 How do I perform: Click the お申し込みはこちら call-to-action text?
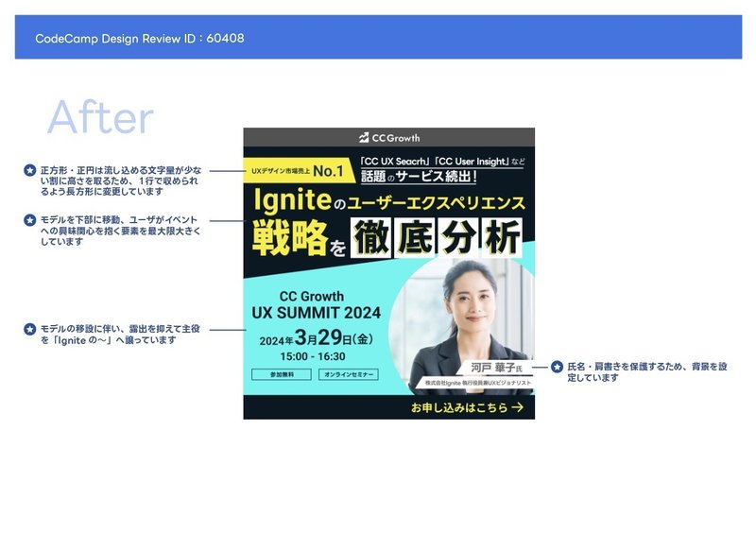click(459, 407)
